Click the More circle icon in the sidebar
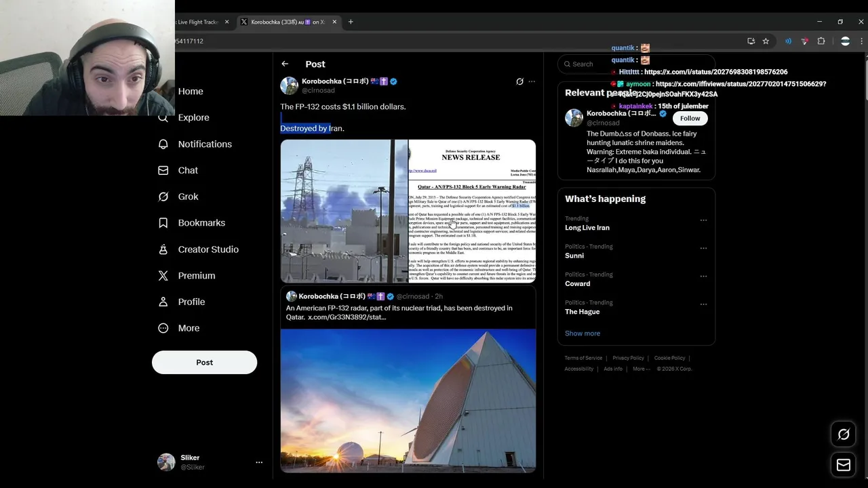This screenshot has height=488, width=868. coord(163,328)
